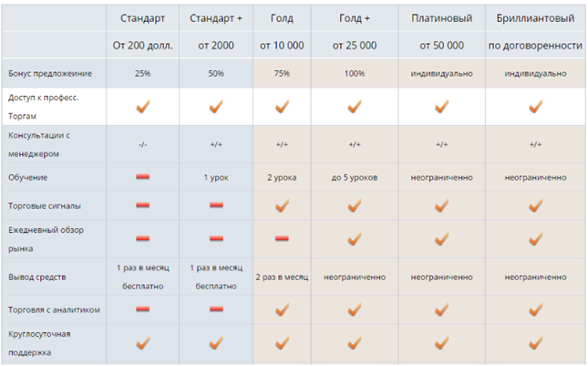The width and height of the screenshot is (588, 366).
Task: Click the Платиновый checkmark for Торговля с аналитиком
Action: click(x=440, y=309)
